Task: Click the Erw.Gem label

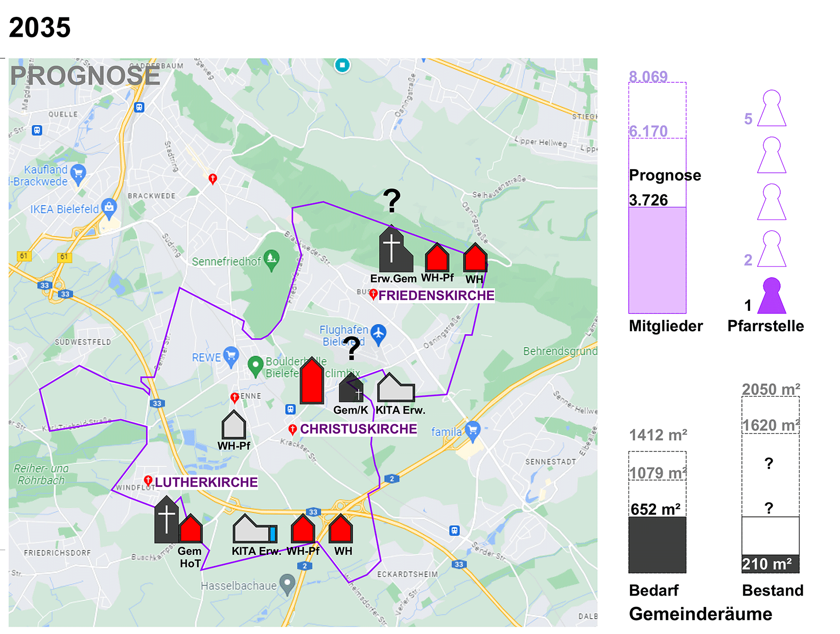Action: pyautogui.click(x=393, y=279)
